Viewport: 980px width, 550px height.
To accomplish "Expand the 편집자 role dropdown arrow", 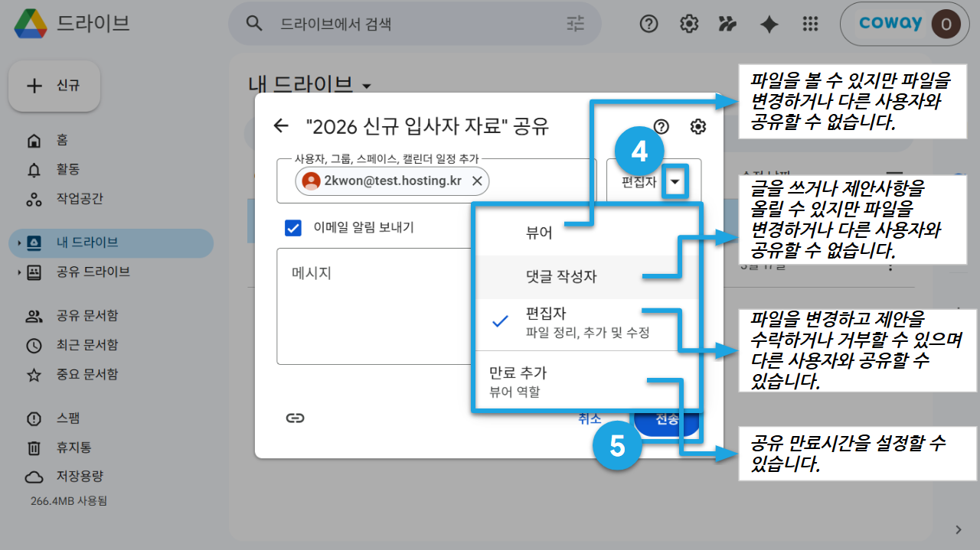I will coord(675,182).
